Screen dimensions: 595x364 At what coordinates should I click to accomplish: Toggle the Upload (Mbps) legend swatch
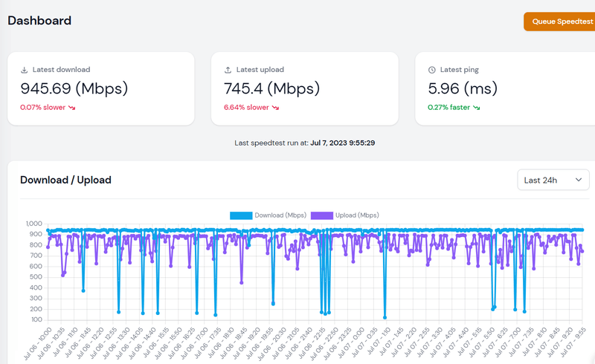pyautogui.click(x=322, y=215)
